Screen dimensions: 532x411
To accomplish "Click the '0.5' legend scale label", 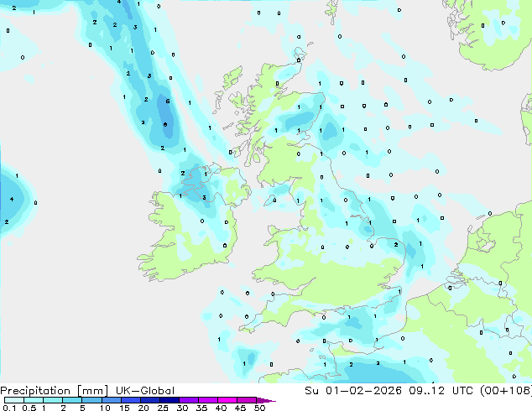I will (29, 408).
